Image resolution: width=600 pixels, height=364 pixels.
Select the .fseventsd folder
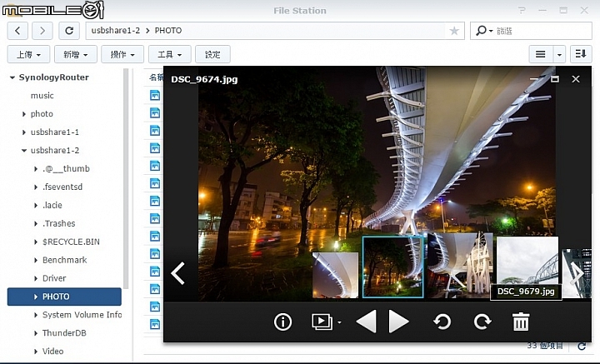pos(62,187)
